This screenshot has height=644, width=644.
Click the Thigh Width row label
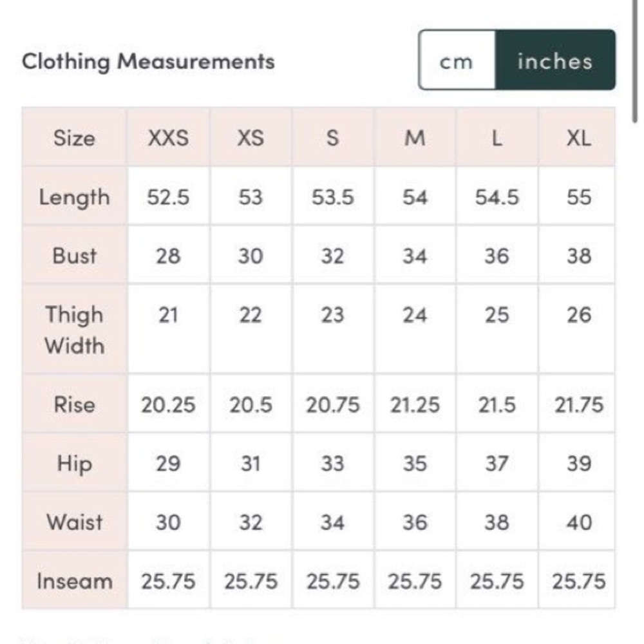[x=74, y=329]
